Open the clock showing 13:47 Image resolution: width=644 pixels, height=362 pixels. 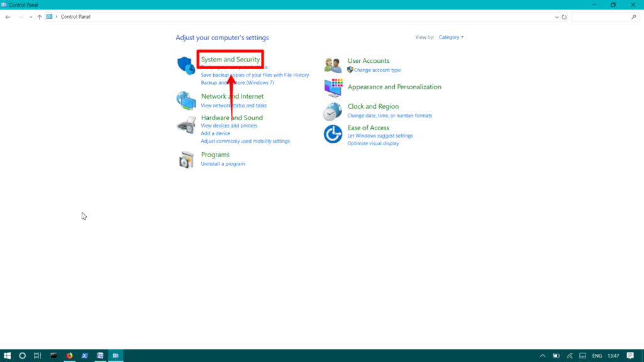pyautogui.click(x=613, y=356)
